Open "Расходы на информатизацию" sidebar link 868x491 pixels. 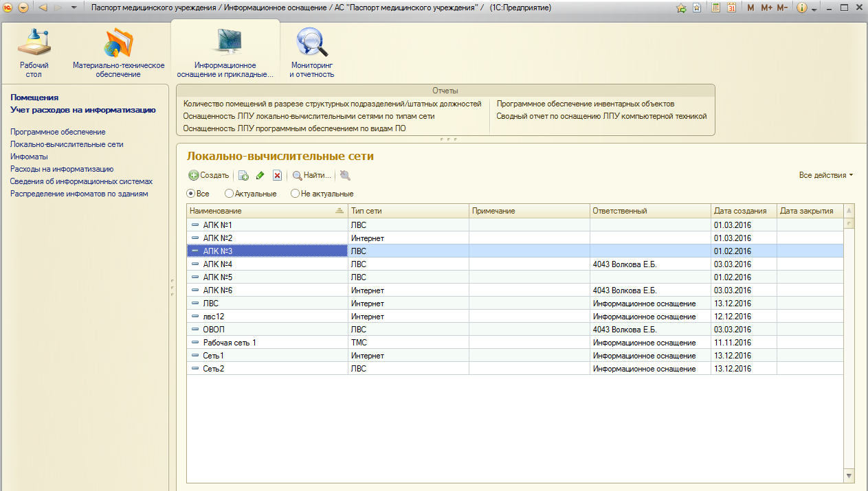[x=62, y=169]
